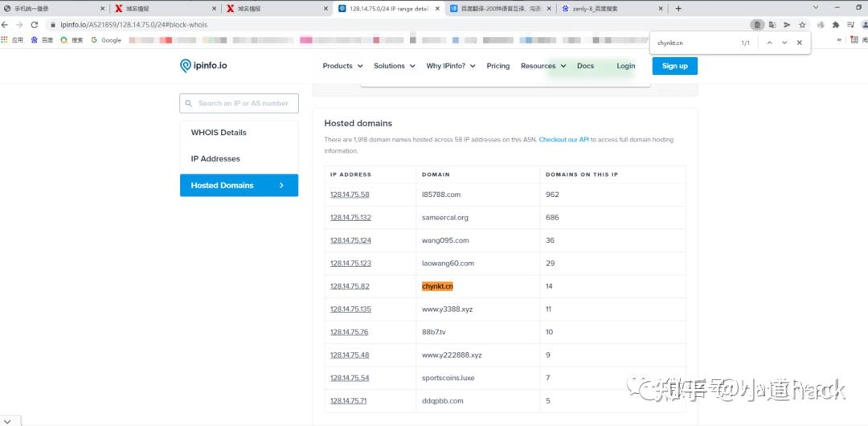Image resolution: width=868 pixels, height=426 pixels.
Task: Open the Baidu bookmark
Action: [42, 40]
